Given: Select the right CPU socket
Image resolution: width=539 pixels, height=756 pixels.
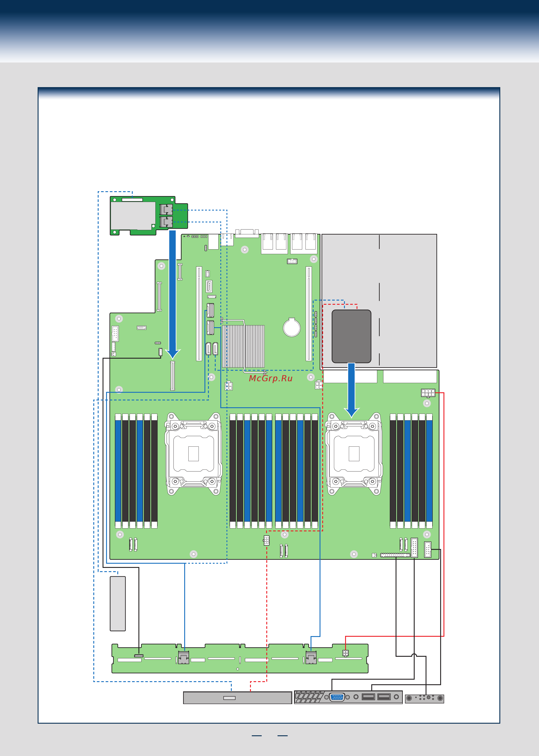Looking at the screenshot, I should click(x=354, y=453).
